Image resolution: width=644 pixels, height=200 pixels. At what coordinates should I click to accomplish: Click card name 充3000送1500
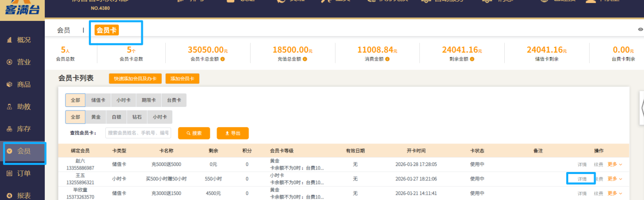point(166,193)
